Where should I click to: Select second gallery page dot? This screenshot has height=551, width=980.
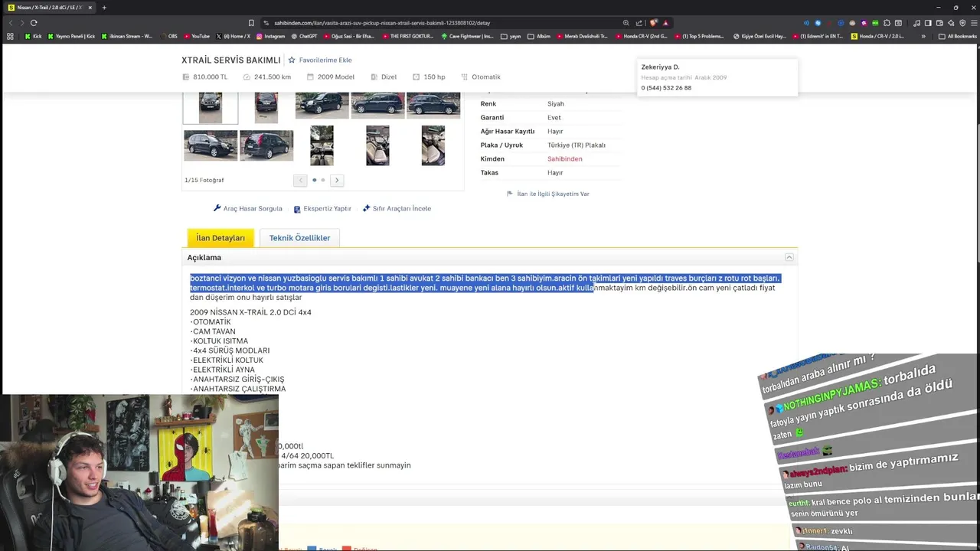tap(323, 180)
